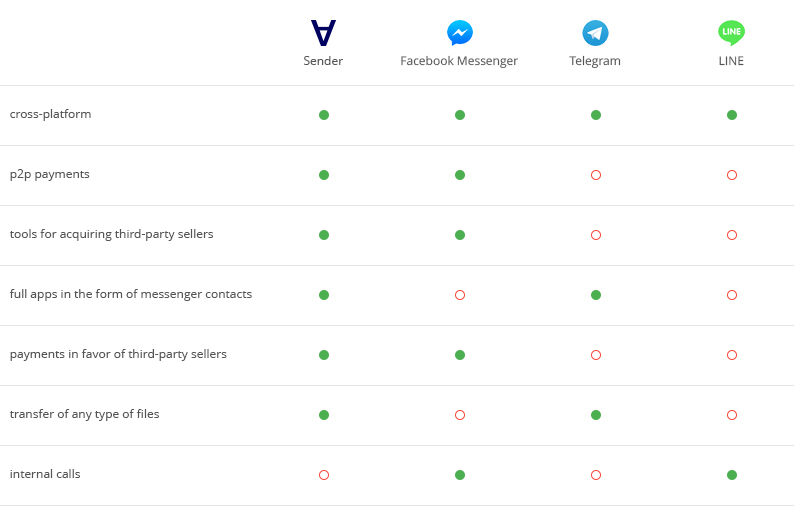Click the Telegram paper plane icon
This screenshot has height=506, width=794.
[x=595, y=33]
